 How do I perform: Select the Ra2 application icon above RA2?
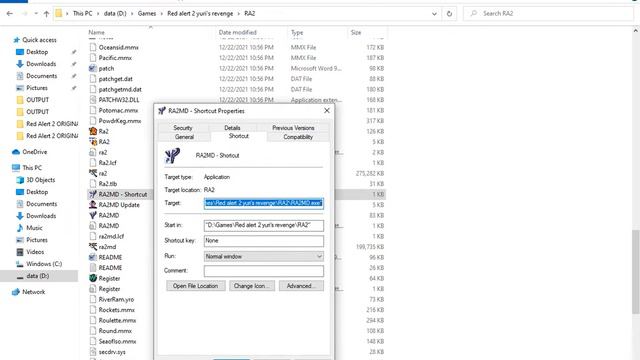(x=93, y=131)
